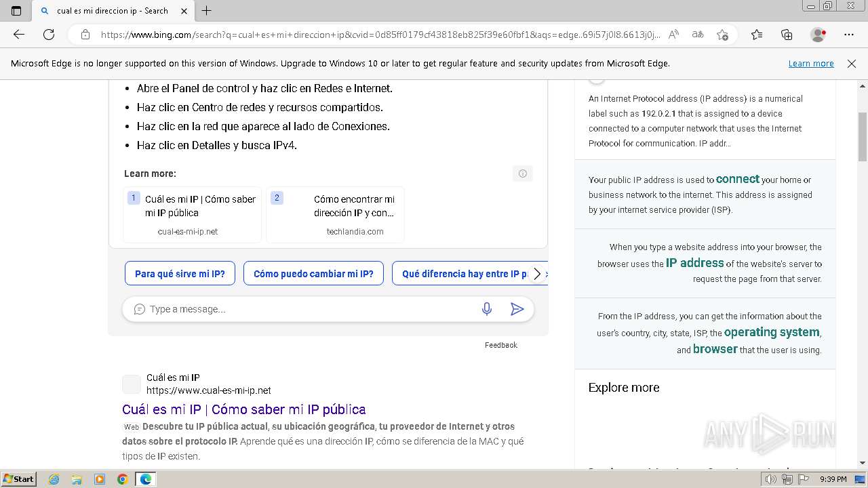
Task: Open the Collections icon
Action: click(787, 35)
